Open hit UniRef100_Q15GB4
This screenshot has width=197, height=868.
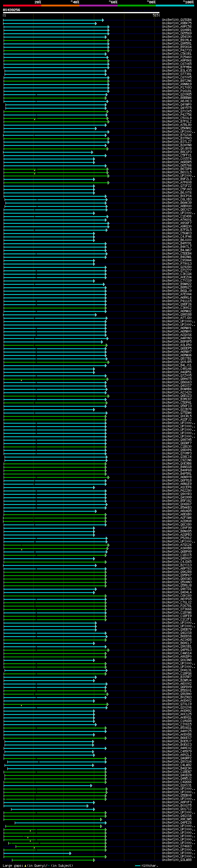point(177,20)
